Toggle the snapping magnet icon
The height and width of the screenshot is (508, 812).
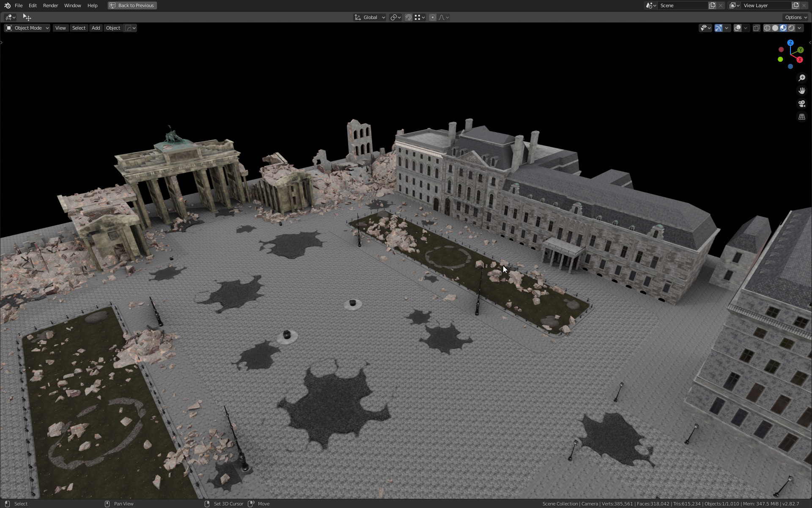[408, 17]
